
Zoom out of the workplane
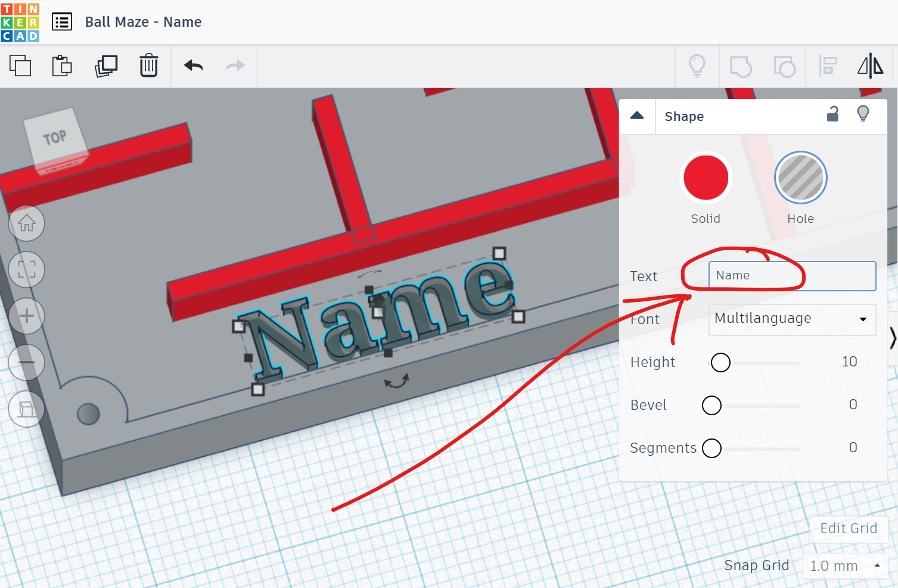pyautogui.click(x=27, y=362)
